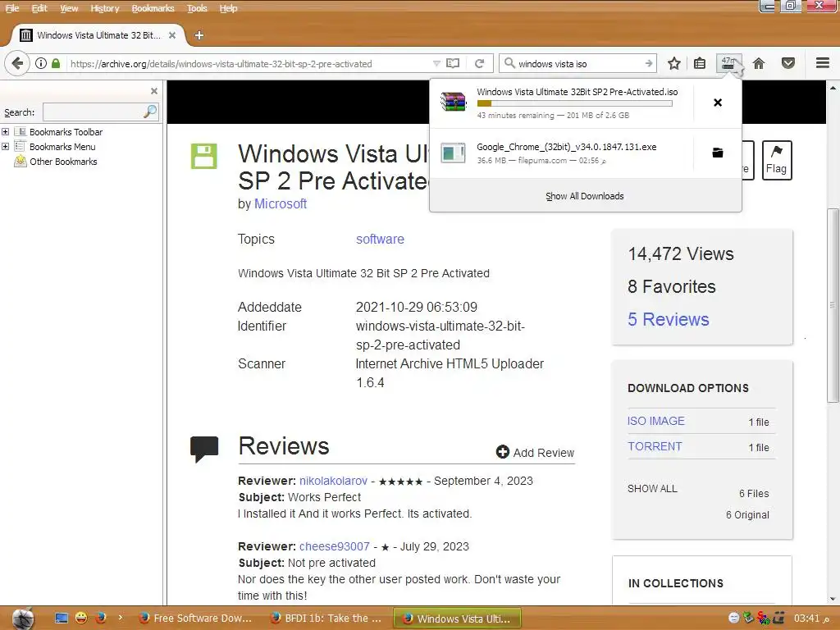Reload the current page

(479, 63)
